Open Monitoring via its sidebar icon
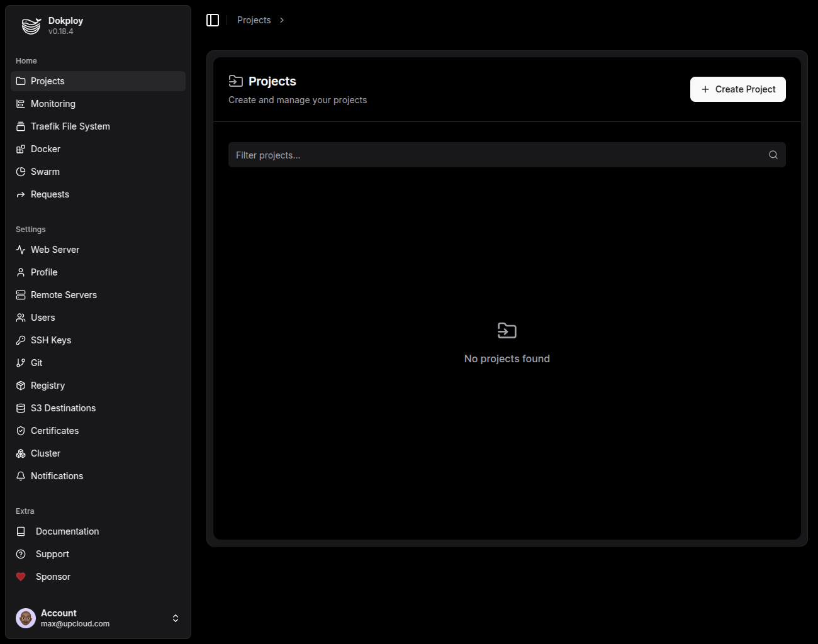The image size is (818, 644). (21, 104)
